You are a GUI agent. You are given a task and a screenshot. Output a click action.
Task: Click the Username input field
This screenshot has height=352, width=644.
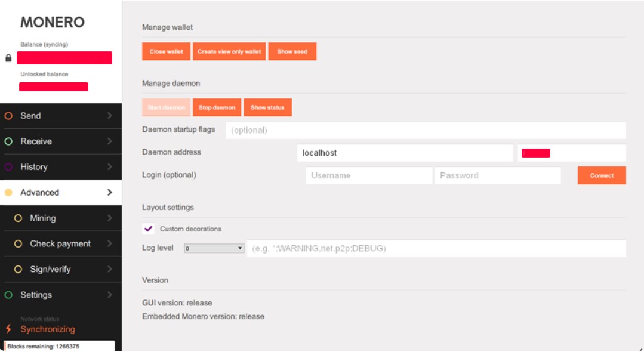tap(369, 175)
